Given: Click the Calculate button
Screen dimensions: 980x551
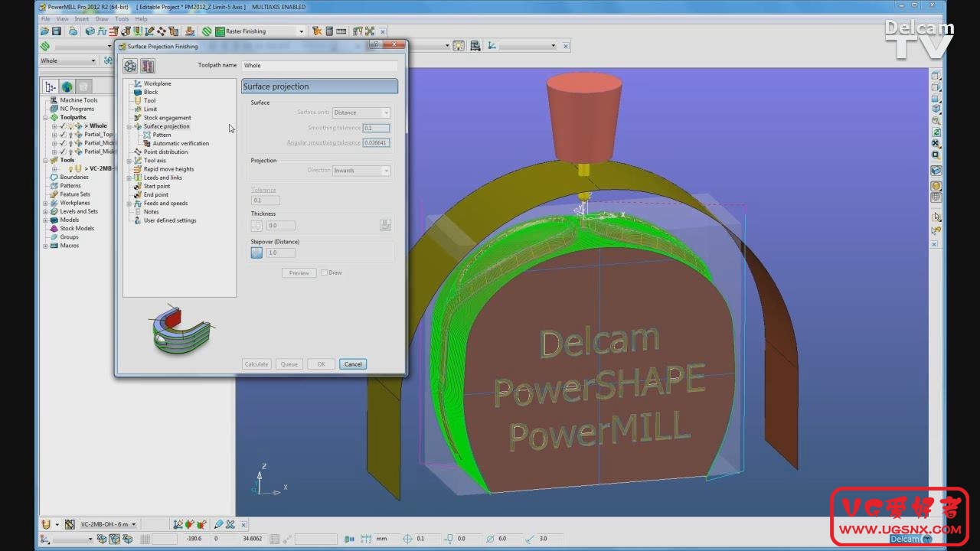Looking at the screenshot, I should pyautogui.click(x=256, y=364).
